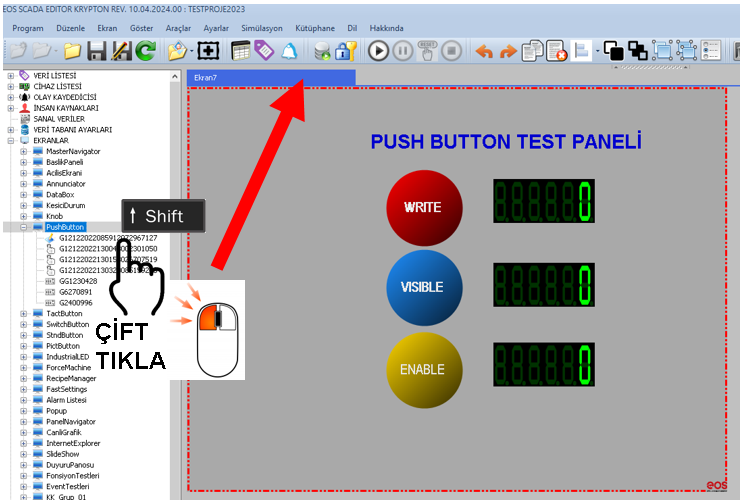The height and width of the screenshot is (504, 745).
Task: Select the GG1230428 object in tree
Action: pyautogui.click(x=78, y=281)
